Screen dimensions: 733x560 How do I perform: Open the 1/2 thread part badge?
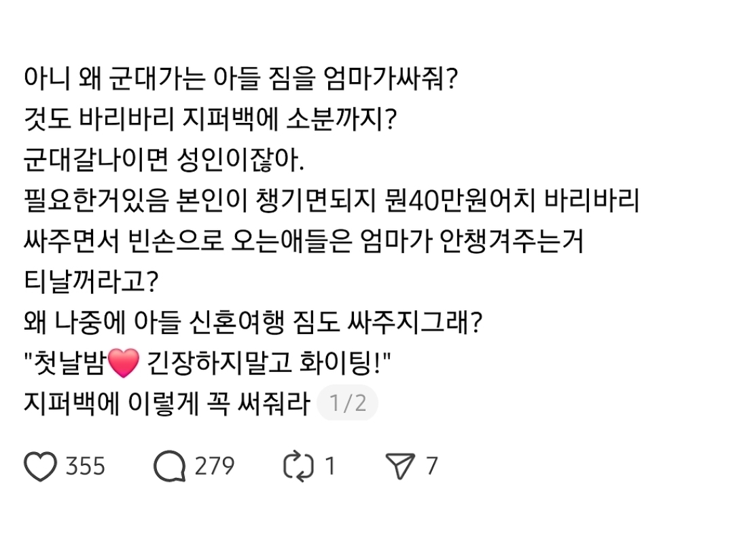pos(347,403)
